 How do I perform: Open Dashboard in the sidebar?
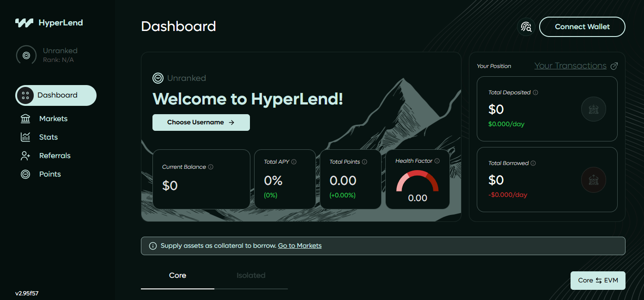pyautogui.click(x=56, y=96)
